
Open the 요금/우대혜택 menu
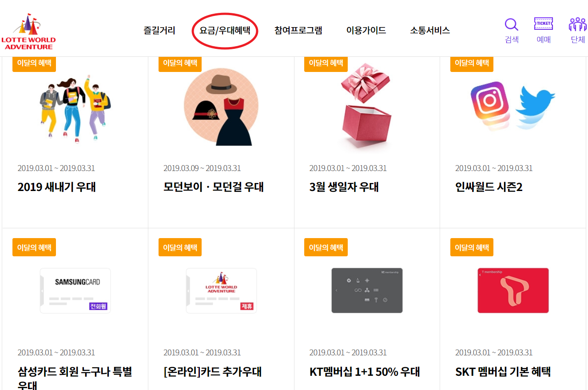click(225, 31)
